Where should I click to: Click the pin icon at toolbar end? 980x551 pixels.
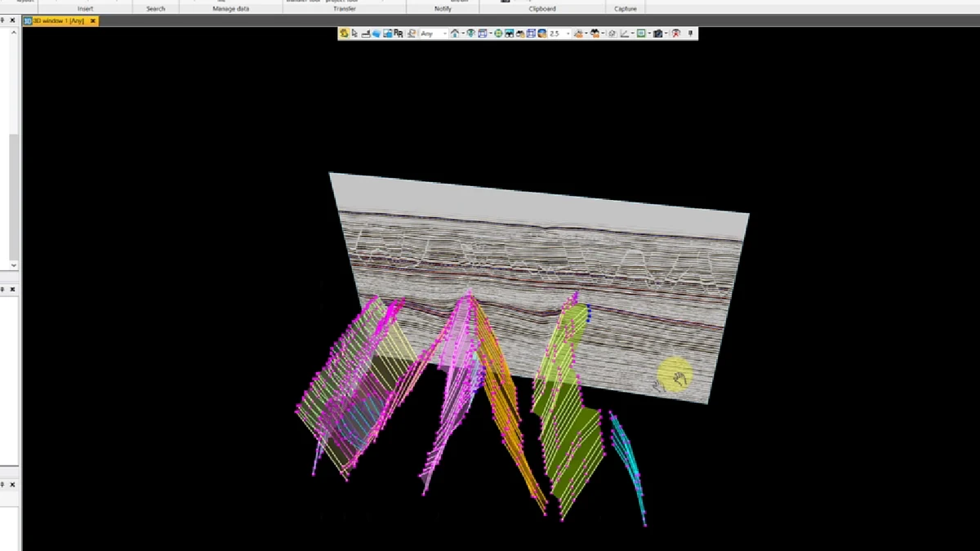[690, 33]
